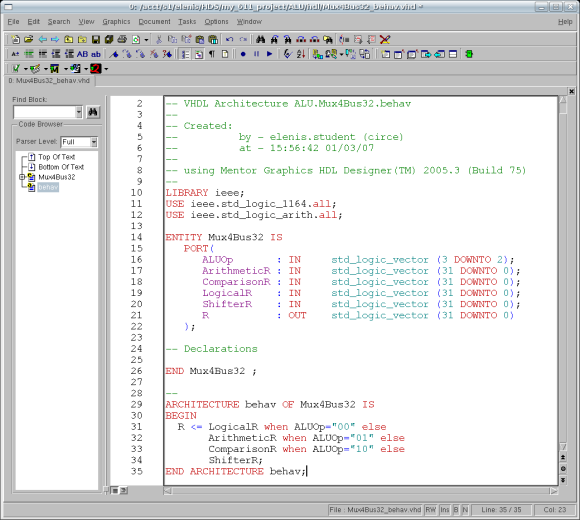580x520 pixels.
Task: Open dropdown arrow next to green check icon
Action: [x=26, y=69]
